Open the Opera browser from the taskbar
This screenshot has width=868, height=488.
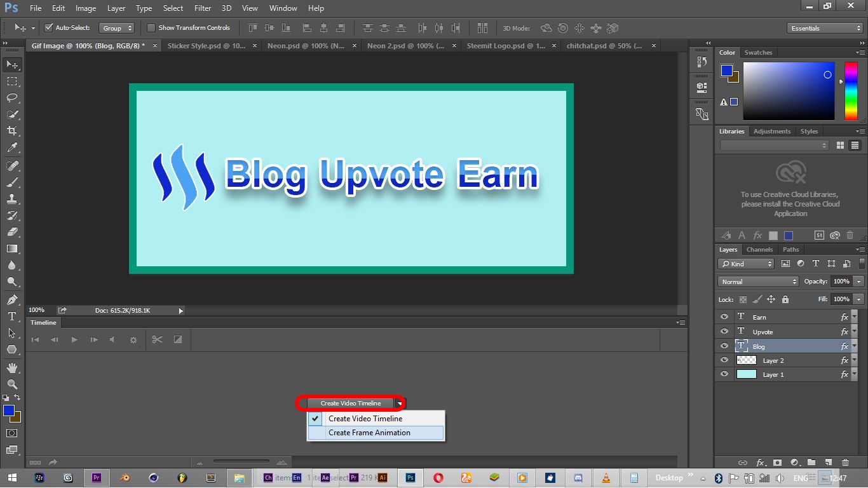click(438, 478)
